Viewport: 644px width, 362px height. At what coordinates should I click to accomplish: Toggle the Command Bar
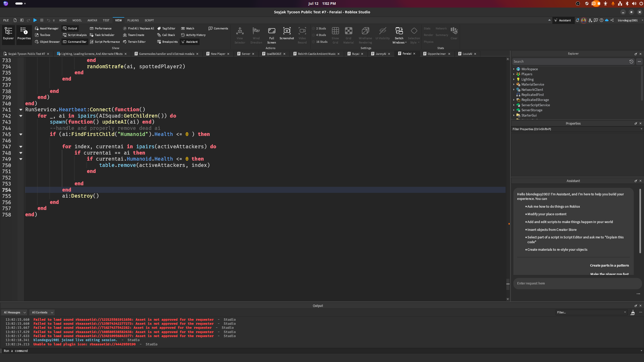[75, 42]
